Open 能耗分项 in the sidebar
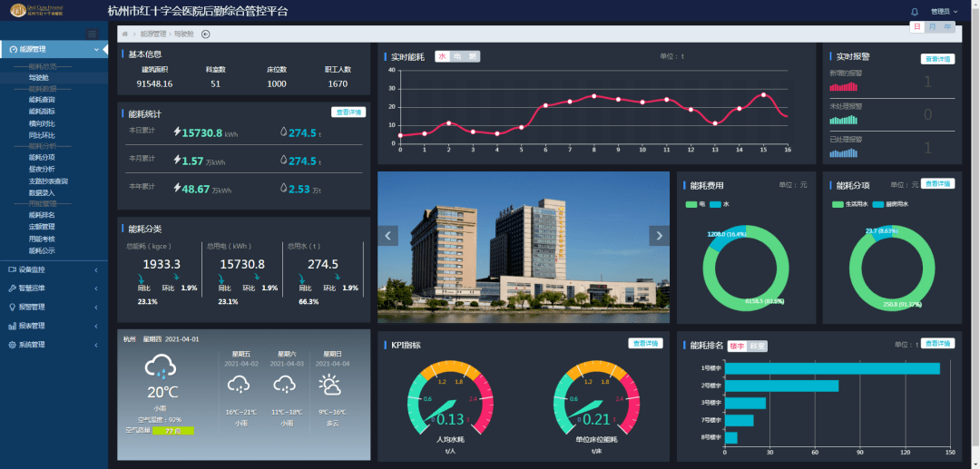 (x=42, y=157)
